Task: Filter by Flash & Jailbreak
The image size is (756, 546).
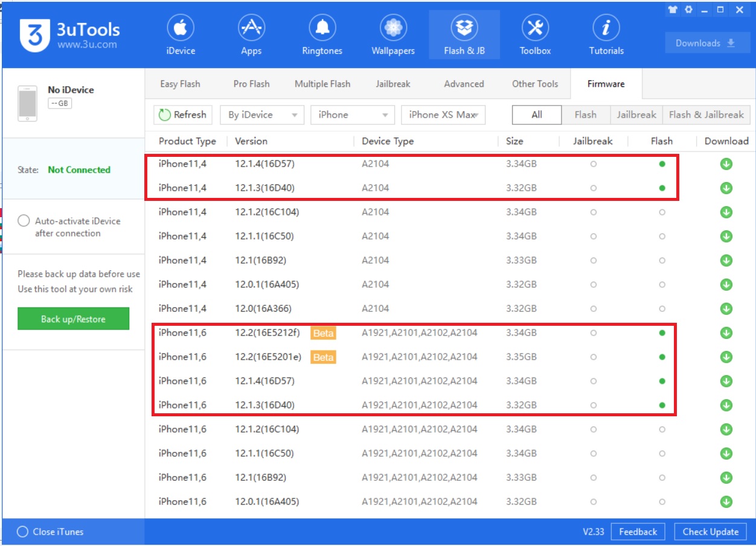Action: click(706, 115)
